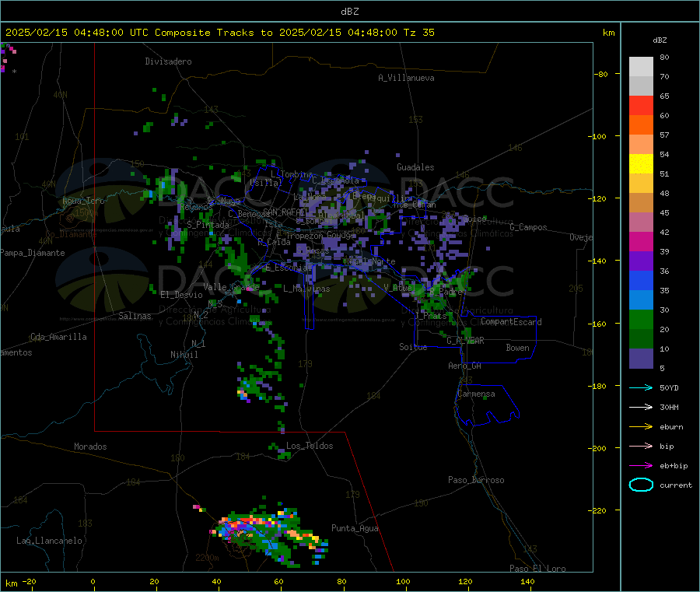Click the Soitue location label
The height and width of the screenshot is (592, 700).
(x=413, y=347)
